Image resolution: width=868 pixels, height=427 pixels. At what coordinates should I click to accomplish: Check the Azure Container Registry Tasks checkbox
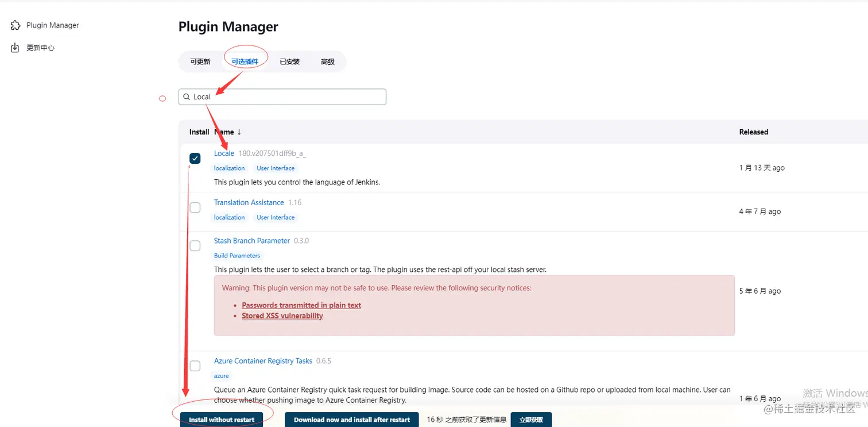pos(195,366)
